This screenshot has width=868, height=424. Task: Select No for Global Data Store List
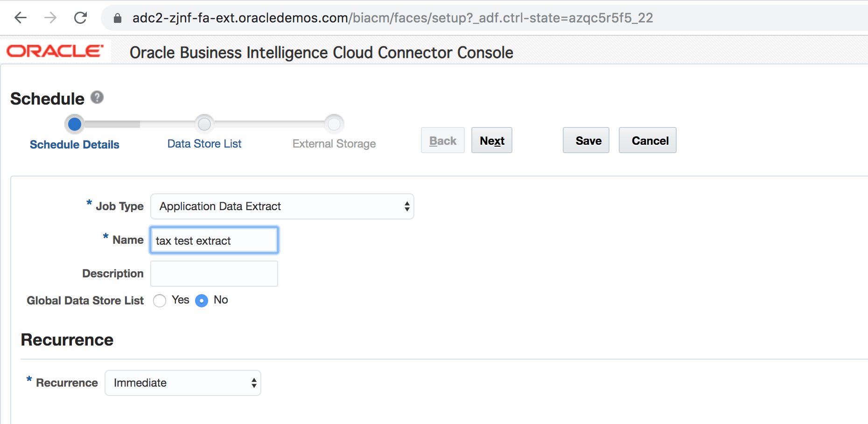(202, 300)
